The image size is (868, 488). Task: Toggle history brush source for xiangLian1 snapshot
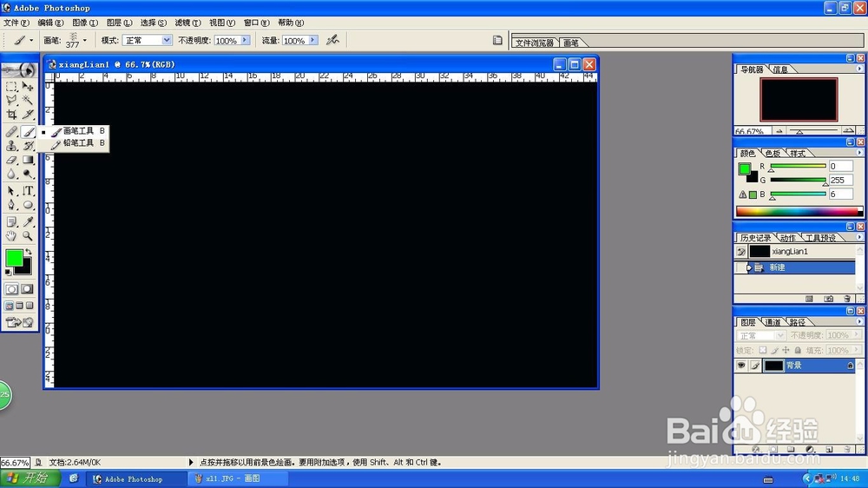click(740, 252)
